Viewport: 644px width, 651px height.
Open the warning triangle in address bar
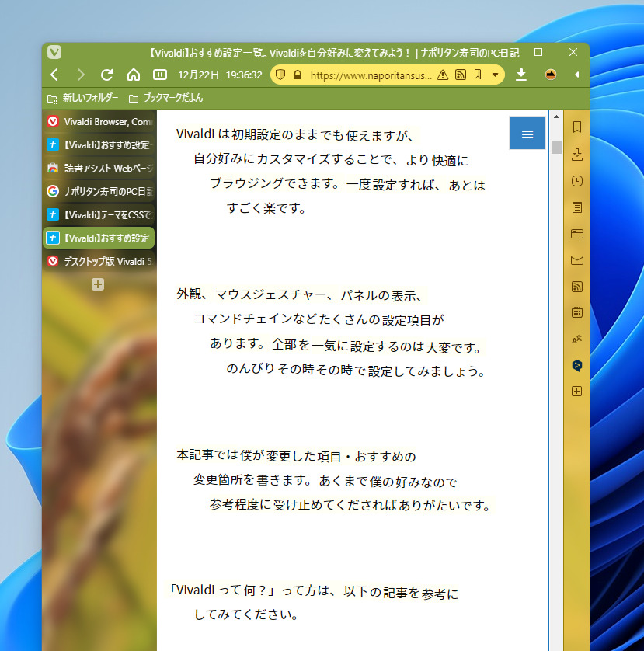[x=443, y=75]
